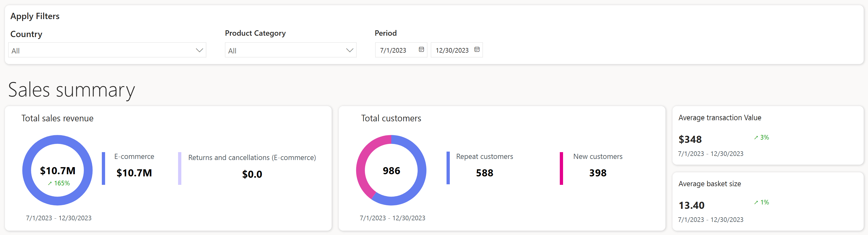Expand the Product Category dropdown chevron

pyautogui.click(x=350, y=50)
